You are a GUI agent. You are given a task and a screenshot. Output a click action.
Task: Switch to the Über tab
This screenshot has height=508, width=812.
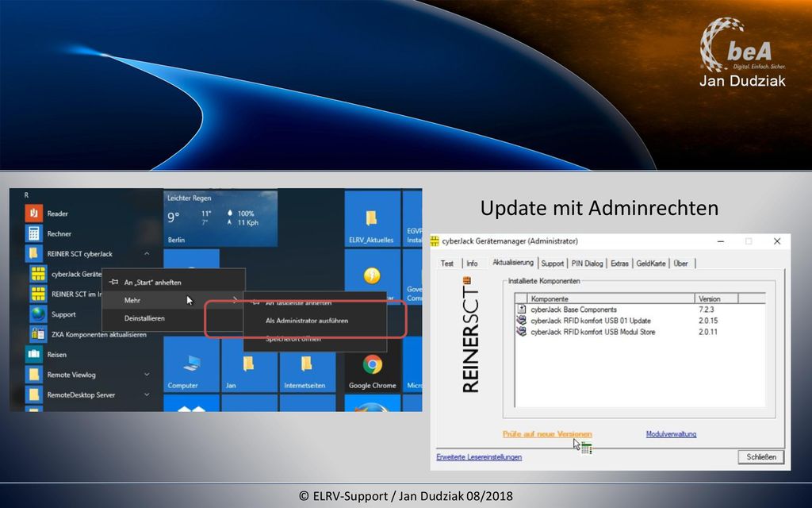point(680,264)
